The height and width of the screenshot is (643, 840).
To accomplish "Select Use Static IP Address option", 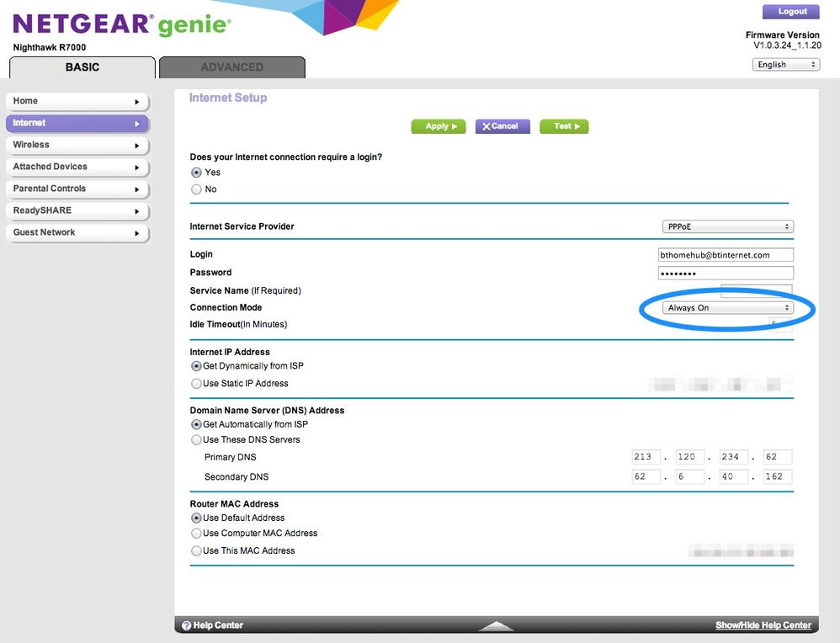I will 196,384.
